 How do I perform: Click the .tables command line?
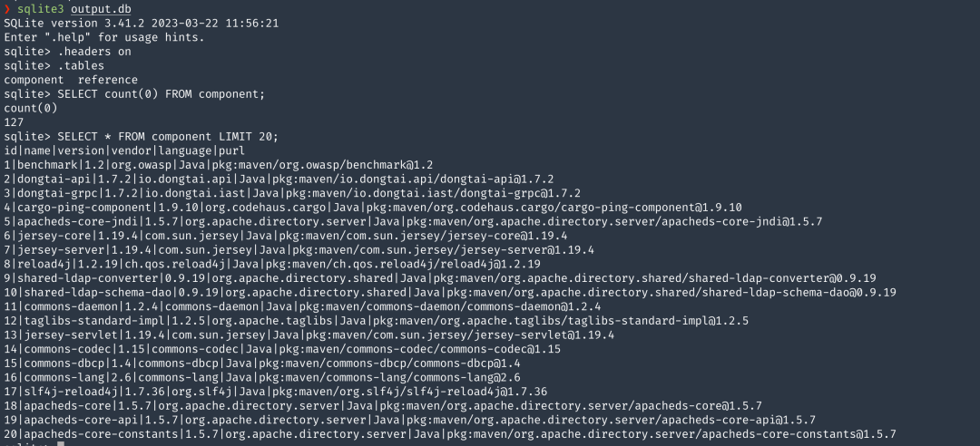80,65
